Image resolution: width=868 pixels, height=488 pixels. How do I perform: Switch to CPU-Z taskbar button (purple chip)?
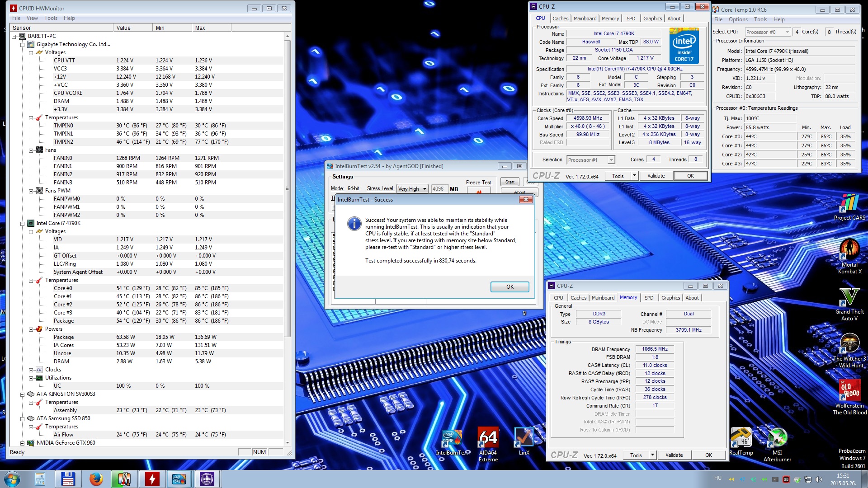coord(207,479)
